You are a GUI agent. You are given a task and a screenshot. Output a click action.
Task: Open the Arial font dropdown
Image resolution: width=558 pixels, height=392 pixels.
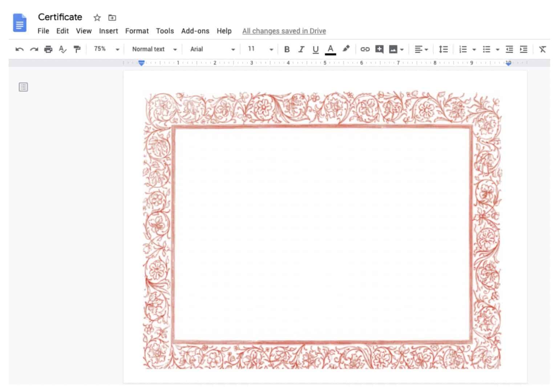coord(213,49)
